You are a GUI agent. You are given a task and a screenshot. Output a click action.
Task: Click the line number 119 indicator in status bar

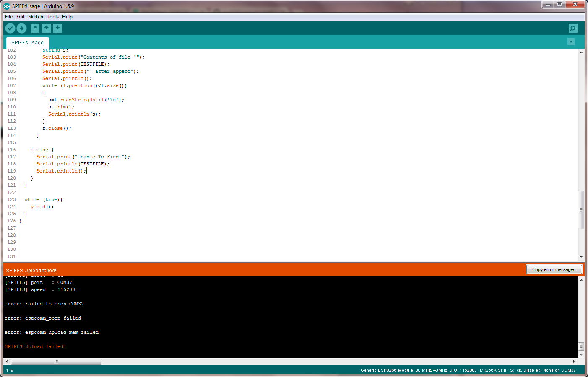pyautogui.click(x=10, y=370)
